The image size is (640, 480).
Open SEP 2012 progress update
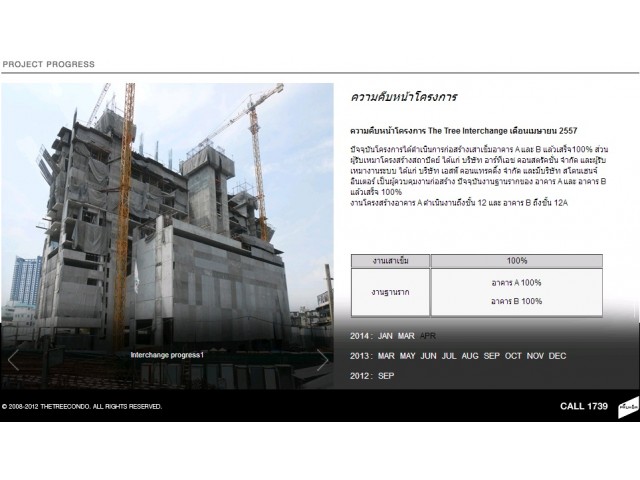[386, 376]
